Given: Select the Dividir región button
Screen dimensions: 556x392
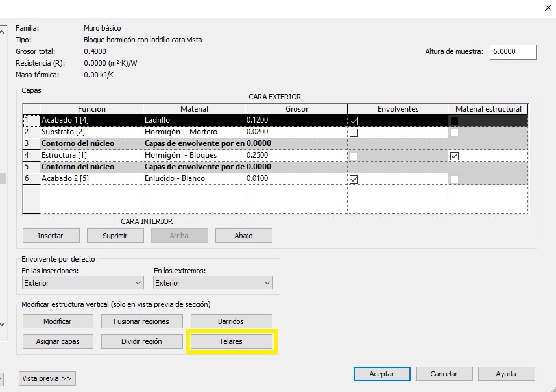Looking at the screenshot, I should pos(141,341).
